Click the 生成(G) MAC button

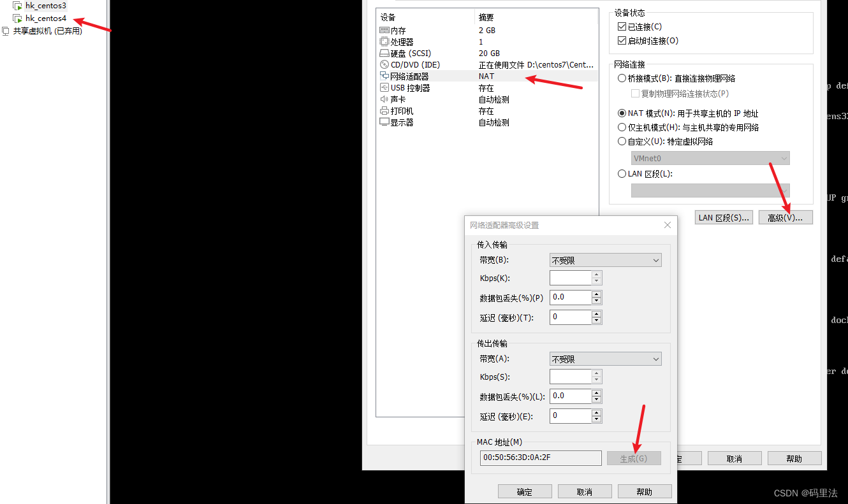pos(634,459)
